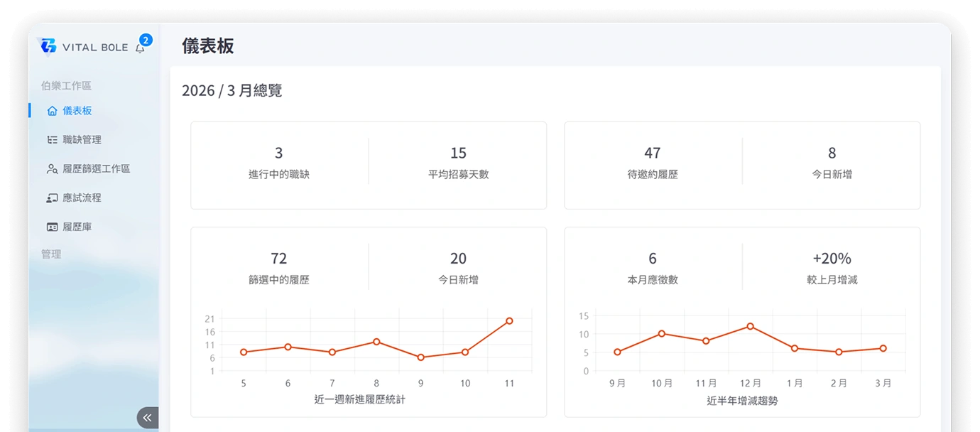Collapse the 伯樂工作區 section header
Viewport: 980px width, 432px height.
pyautogui.click(x=66, y=85)
